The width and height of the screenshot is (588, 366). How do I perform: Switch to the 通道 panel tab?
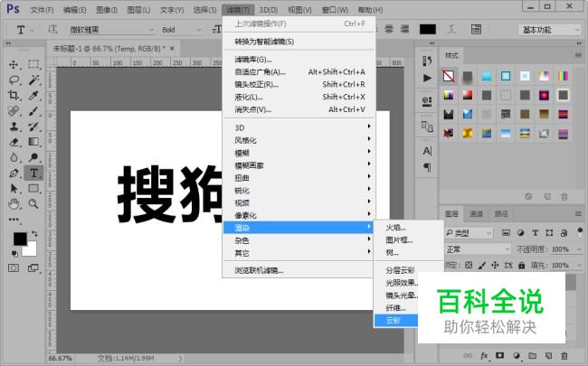pyautogui.click(x=476, y=213)
